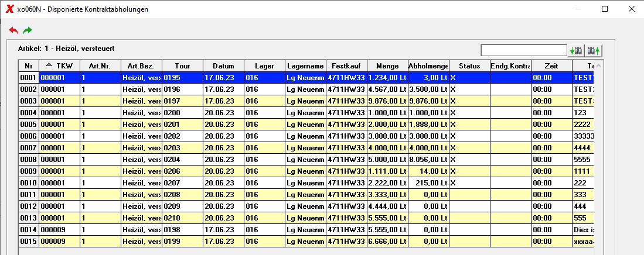This screenshot has height=255, width=644.
Task: Click the Art.Nr. column header
Action: point(101,66)
